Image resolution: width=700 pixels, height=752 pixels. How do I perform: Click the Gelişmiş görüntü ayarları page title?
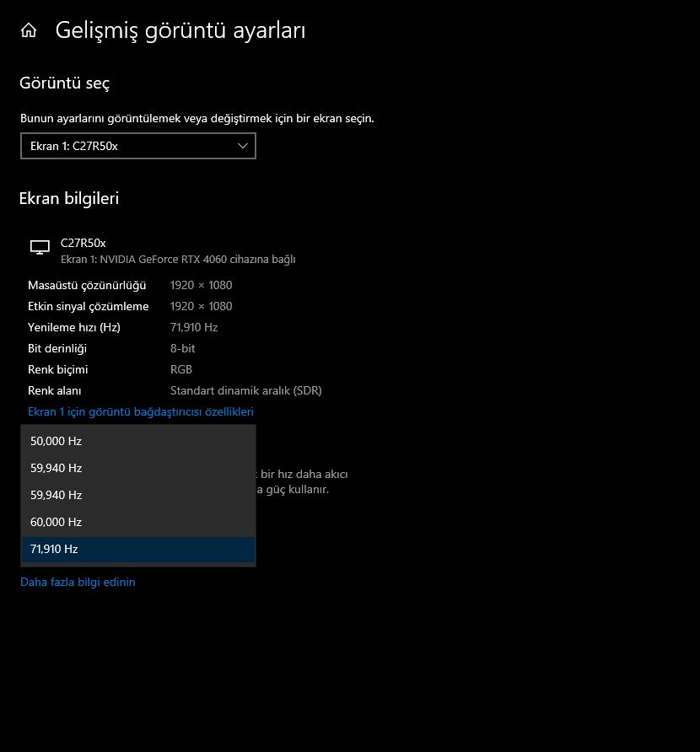coord(180,31)
